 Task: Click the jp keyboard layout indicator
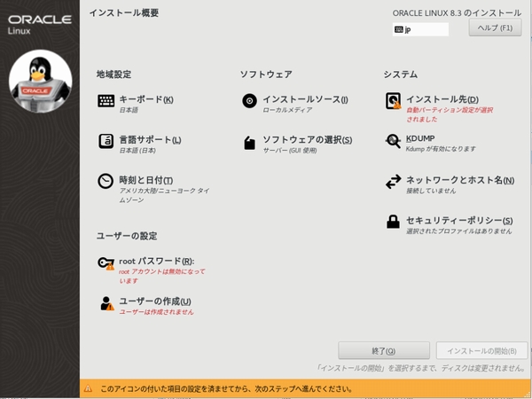[x=420, y=29]
